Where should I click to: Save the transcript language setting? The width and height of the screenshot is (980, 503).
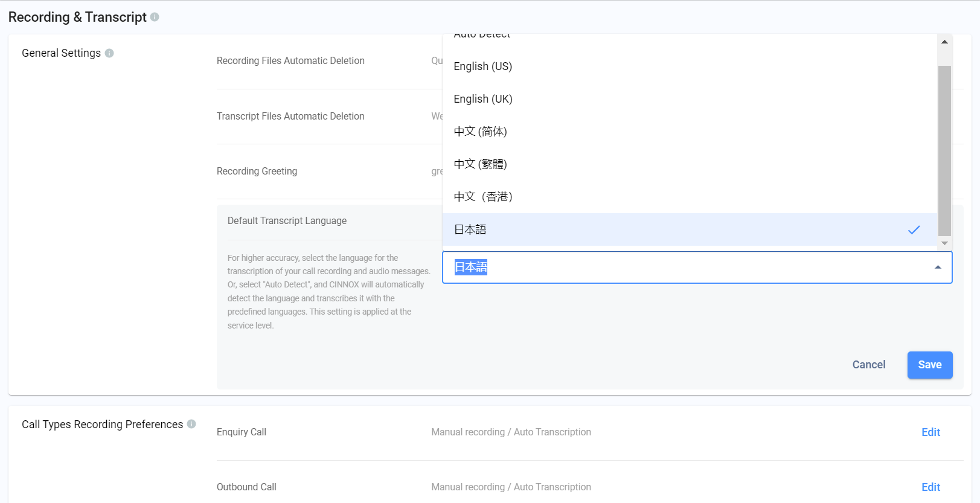pos(930,365)
